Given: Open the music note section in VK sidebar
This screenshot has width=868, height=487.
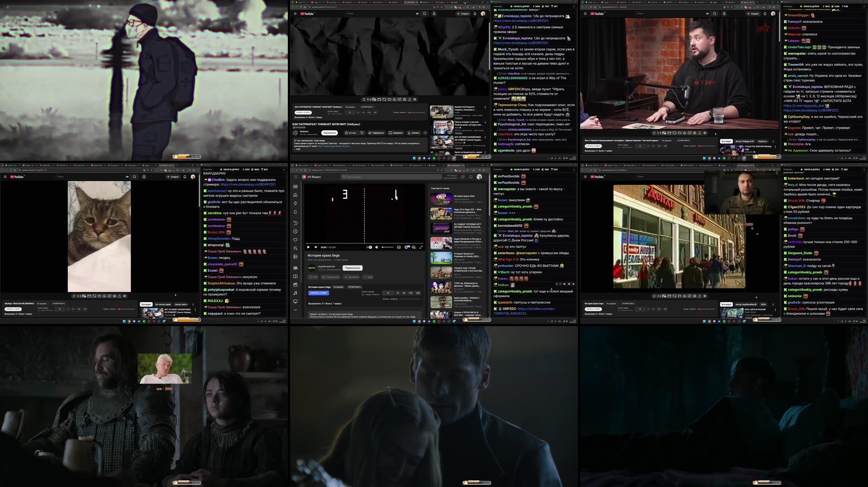Looking at the screenshot, I should (x=295, y=293).
